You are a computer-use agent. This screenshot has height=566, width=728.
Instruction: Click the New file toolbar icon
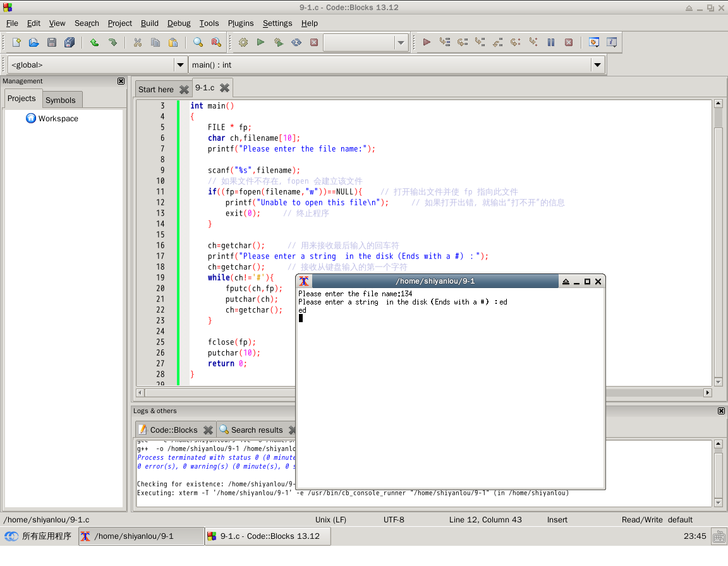[x=16, y=42]
